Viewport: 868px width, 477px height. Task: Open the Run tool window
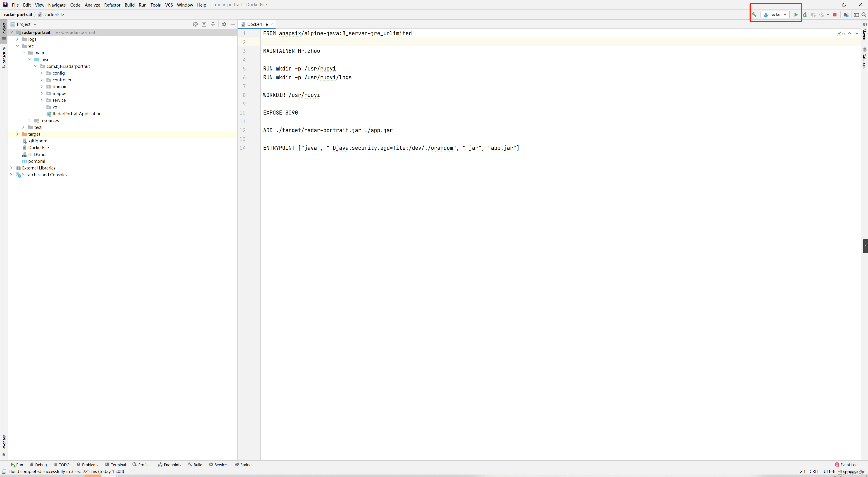pyautogui.click(x=17, y=465)
